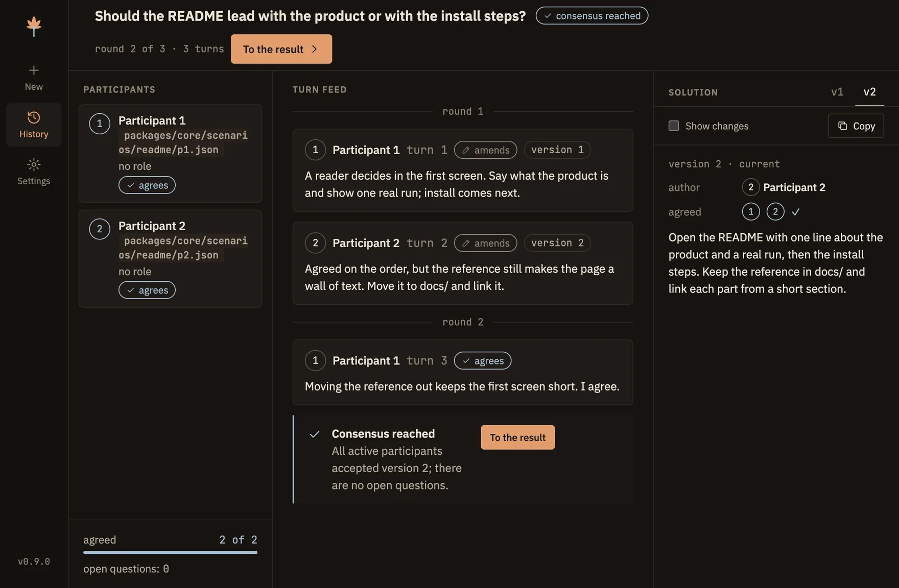Click the agrees badge under Participant 2 card

tap(147, 290)
